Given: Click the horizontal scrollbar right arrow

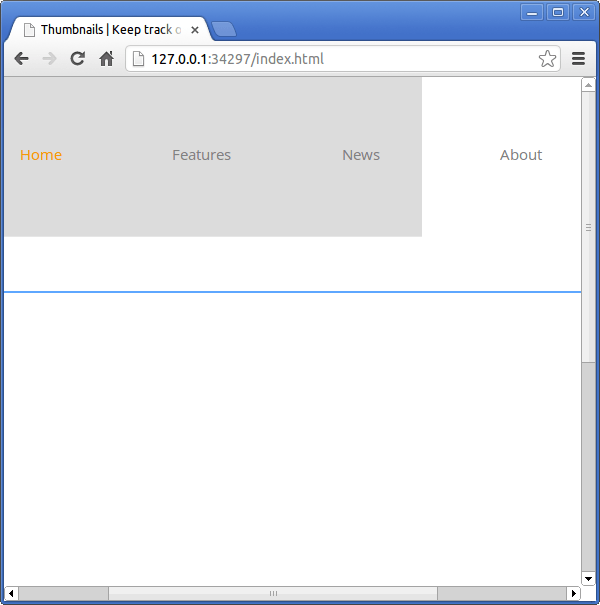Looking at the screenshot, I should [x=574, y=593].
